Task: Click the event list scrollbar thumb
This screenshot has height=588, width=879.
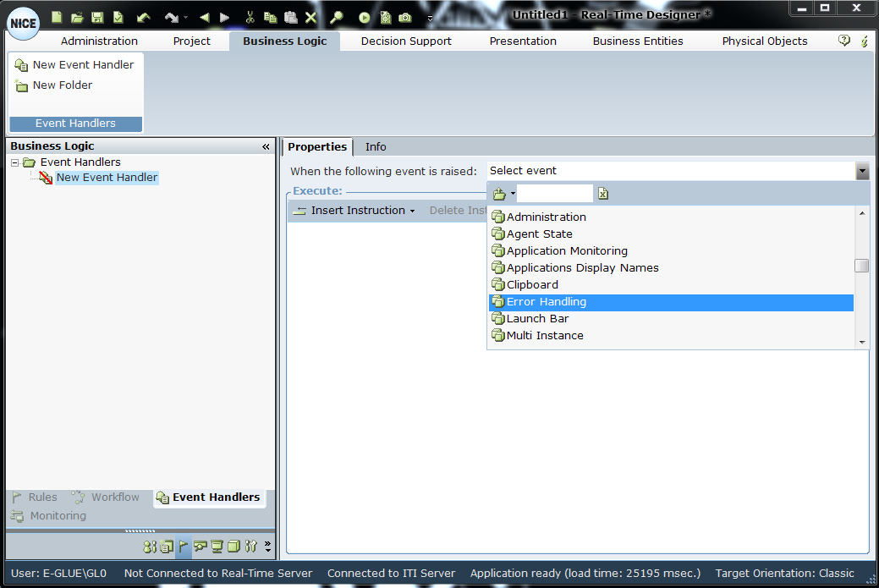Action: pos(861,266)
